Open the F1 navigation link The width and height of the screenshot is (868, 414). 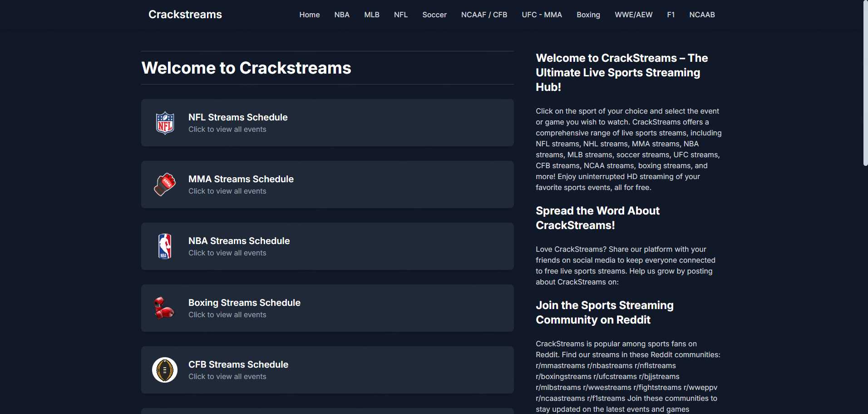[671, 15]
